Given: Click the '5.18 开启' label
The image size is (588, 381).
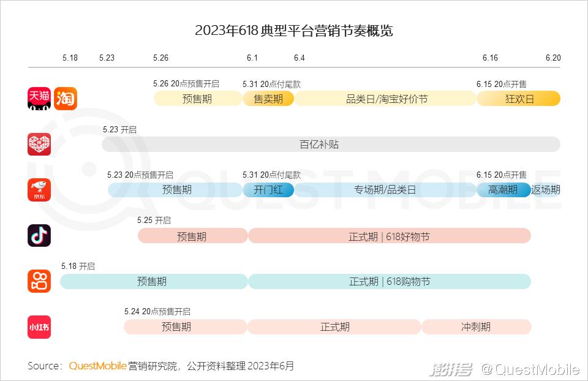Looking at the screenshot, I should (x=78, y=266).
